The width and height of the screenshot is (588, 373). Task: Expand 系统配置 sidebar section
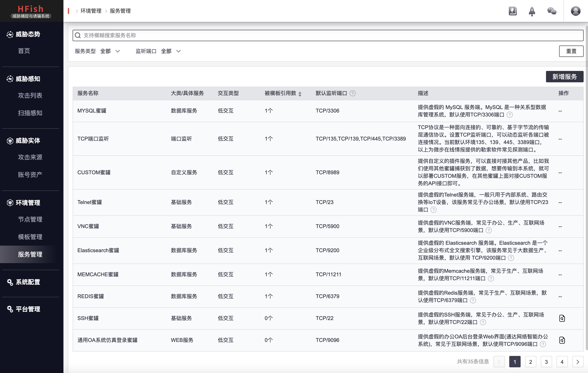point(28,282)
